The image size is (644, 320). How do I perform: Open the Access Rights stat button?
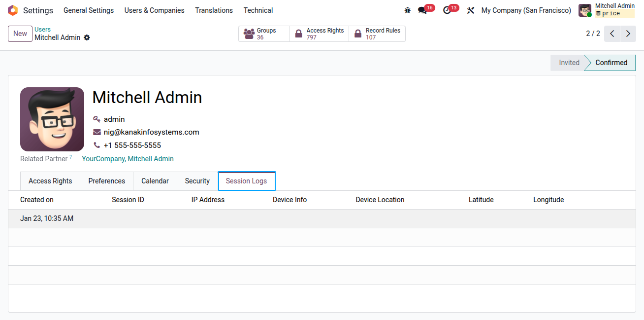[x=320, y=34]
